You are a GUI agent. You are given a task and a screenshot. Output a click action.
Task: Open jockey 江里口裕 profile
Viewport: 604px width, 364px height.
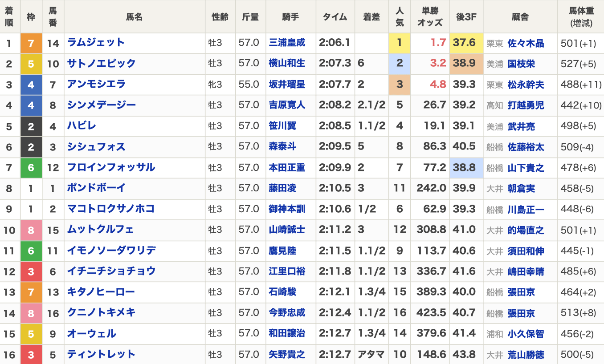pos(287,271)
